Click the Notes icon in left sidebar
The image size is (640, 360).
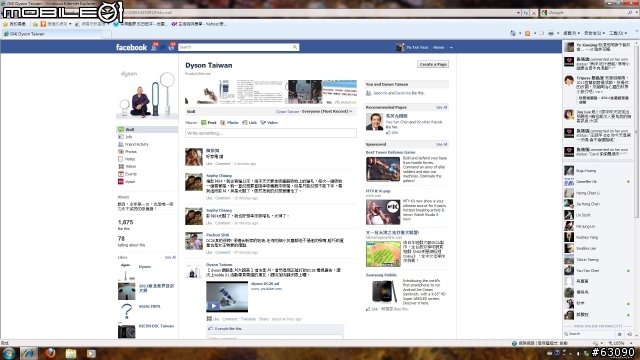[x=121, y=159]
